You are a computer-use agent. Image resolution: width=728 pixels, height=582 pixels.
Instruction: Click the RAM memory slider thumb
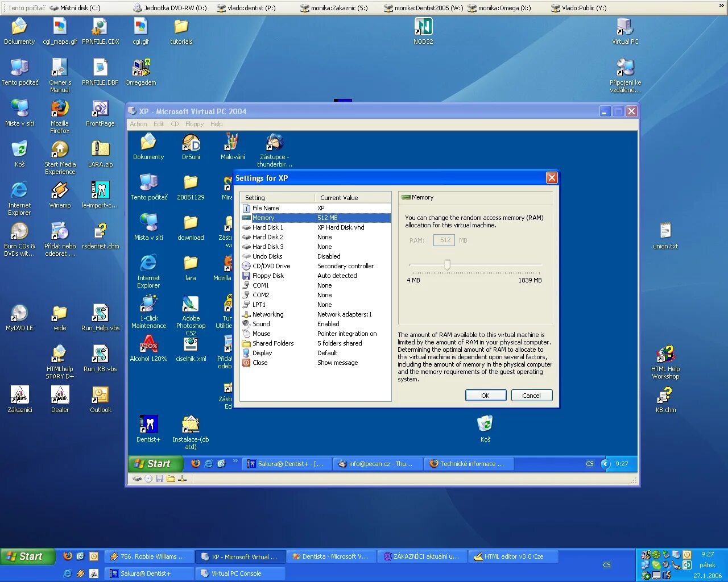point(447,265)
